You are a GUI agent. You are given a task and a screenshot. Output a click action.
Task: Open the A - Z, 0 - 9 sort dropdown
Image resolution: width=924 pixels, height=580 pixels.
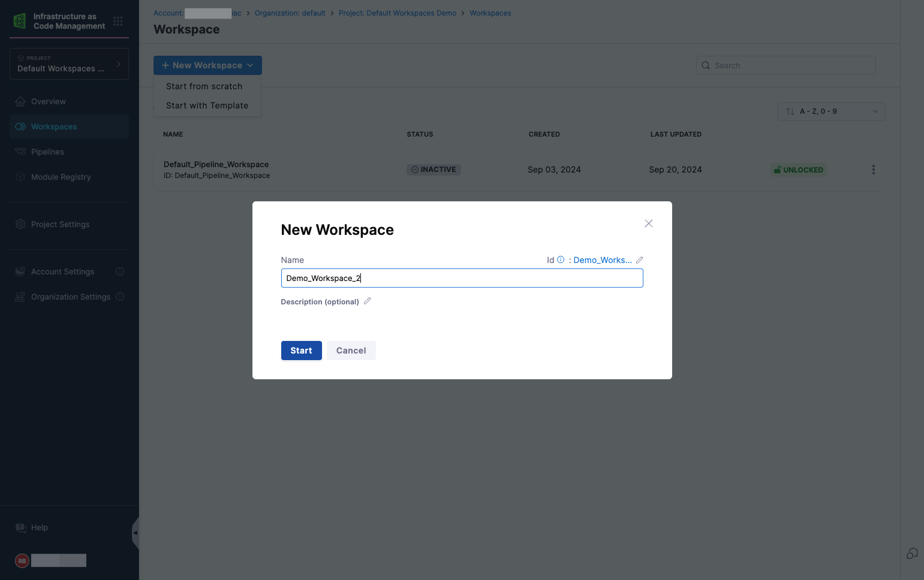coord(831,111)
